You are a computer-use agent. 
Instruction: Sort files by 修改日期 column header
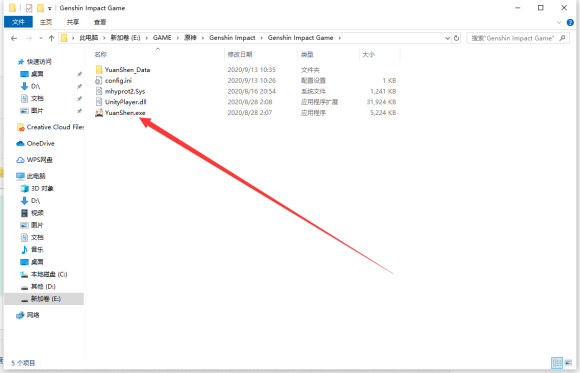pyautogui.click(x=240, y=54)
